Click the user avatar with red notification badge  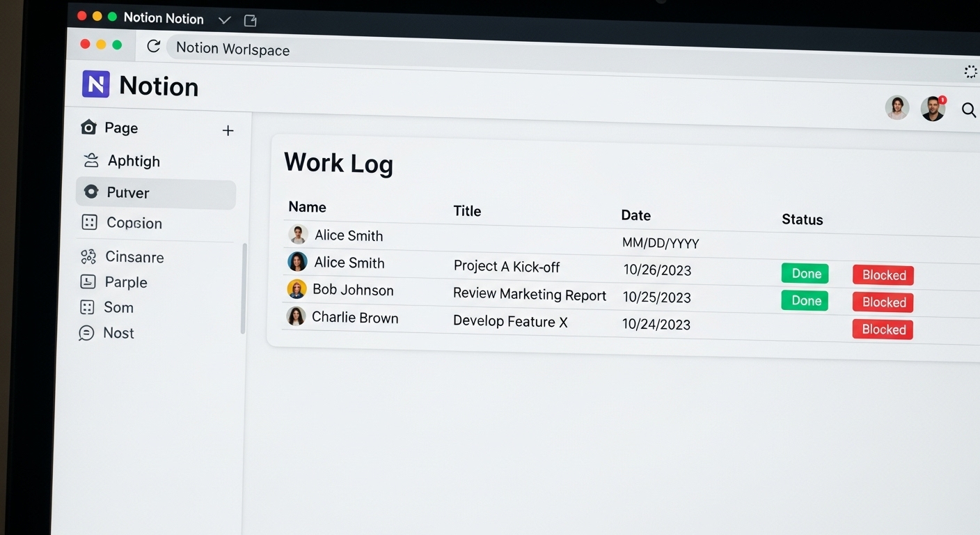tap(933, 109)
